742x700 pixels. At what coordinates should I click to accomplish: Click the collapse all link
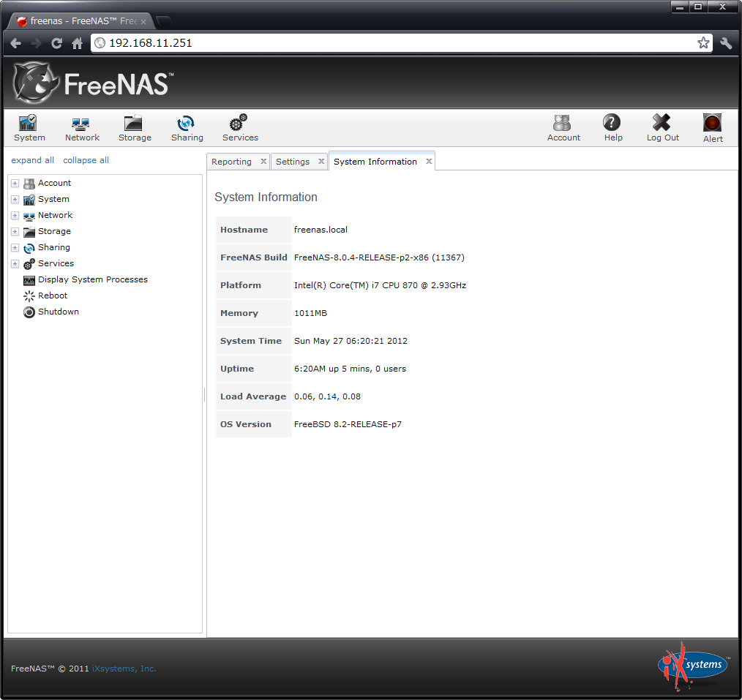click(x=86, y=160)
